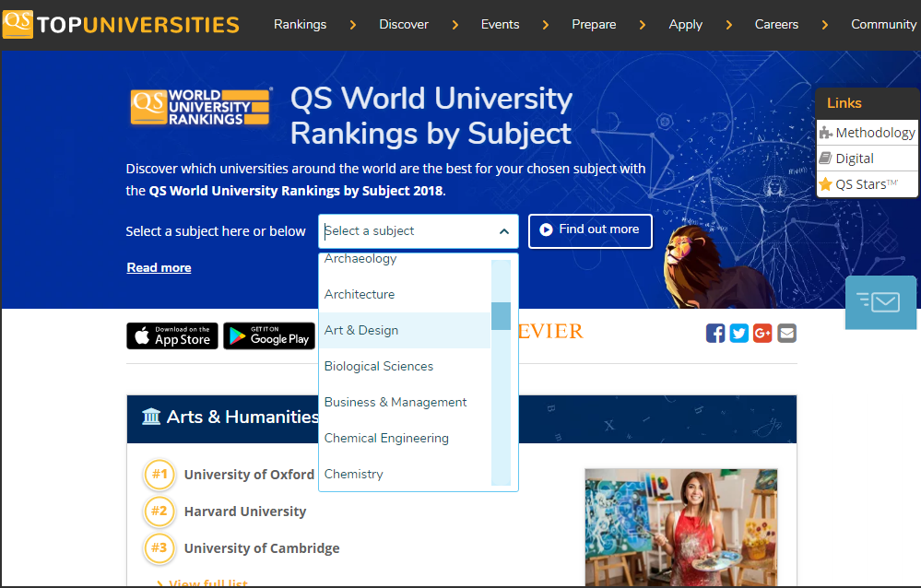The height and width of the screenshot is (588, 921).
Task: Expand the arrow next to Discover
Action: [x=455, y=25]
